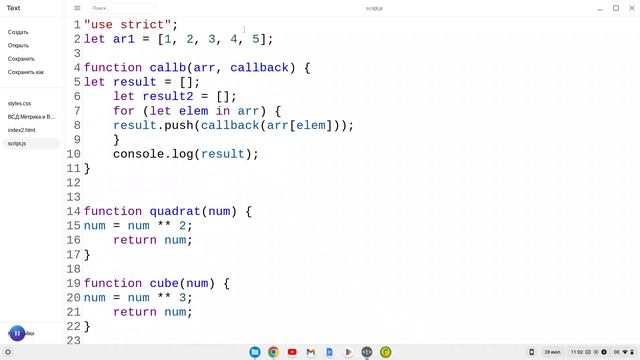Click the yellow-green round shelf icon
Viewport: 640px width, 360px height.
385,352
